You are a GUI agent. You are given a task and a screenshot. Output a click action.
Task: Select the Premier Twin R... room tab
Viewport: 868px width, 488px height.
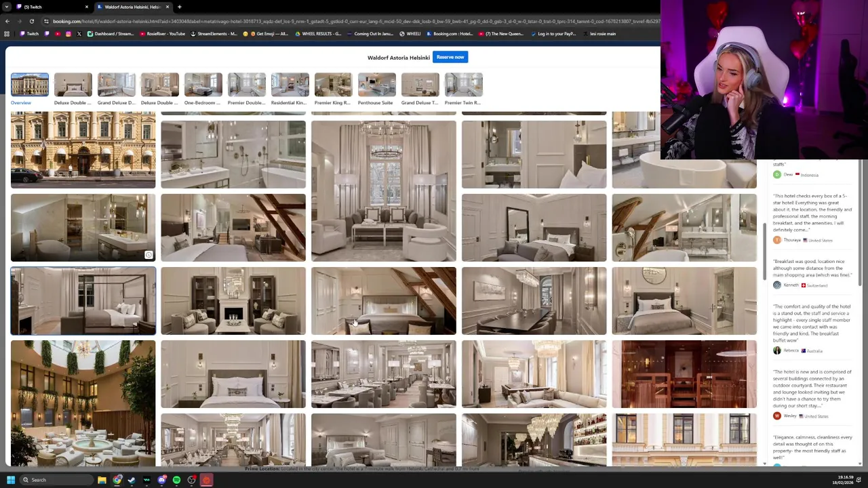463,89
